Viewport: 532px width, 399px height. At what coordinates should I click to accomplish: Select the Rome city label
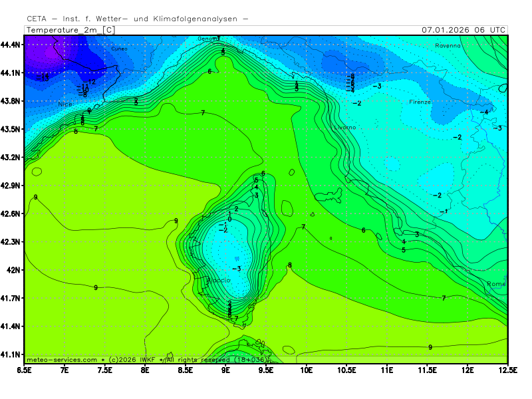[x=496, y=284]
